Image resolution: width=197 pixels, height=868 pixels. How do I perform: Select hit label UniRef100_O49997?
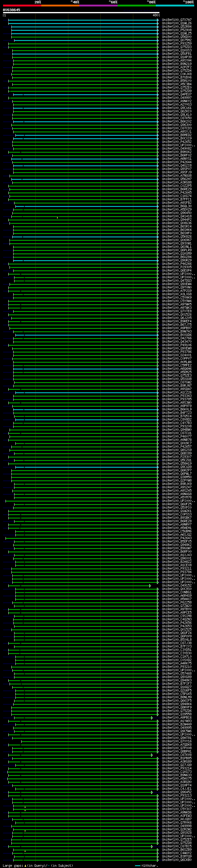(x=177, y=98)
